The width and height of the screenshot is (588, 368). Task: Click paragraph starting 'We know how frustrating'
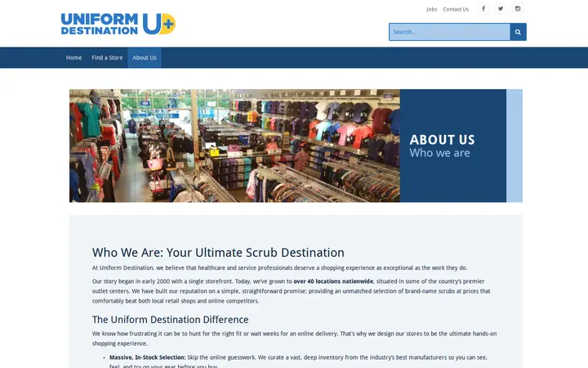(294, 339)
